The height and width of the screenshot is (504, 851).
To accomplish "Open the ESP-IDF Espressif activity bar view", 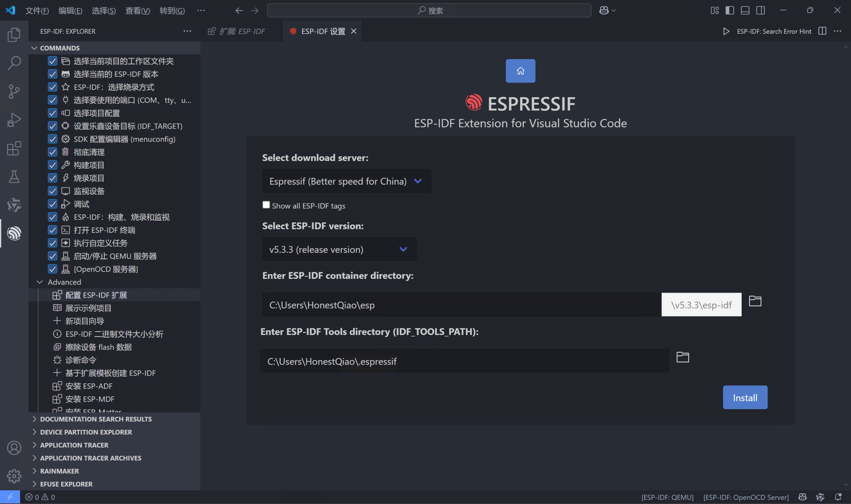I will 14,233.
